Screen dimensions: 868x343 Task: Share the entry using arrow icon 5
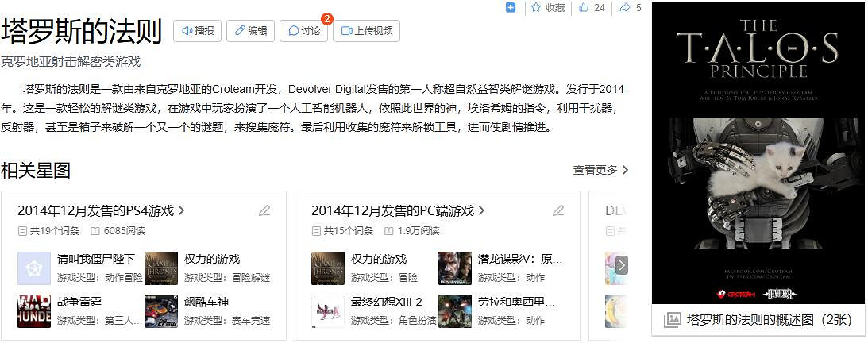pos(630,7)
